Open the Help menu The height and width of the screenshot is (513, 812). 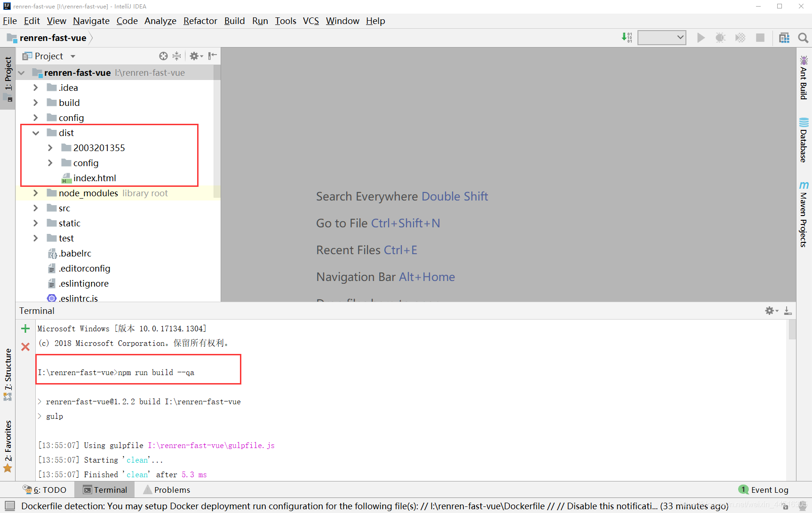[375, 21]
